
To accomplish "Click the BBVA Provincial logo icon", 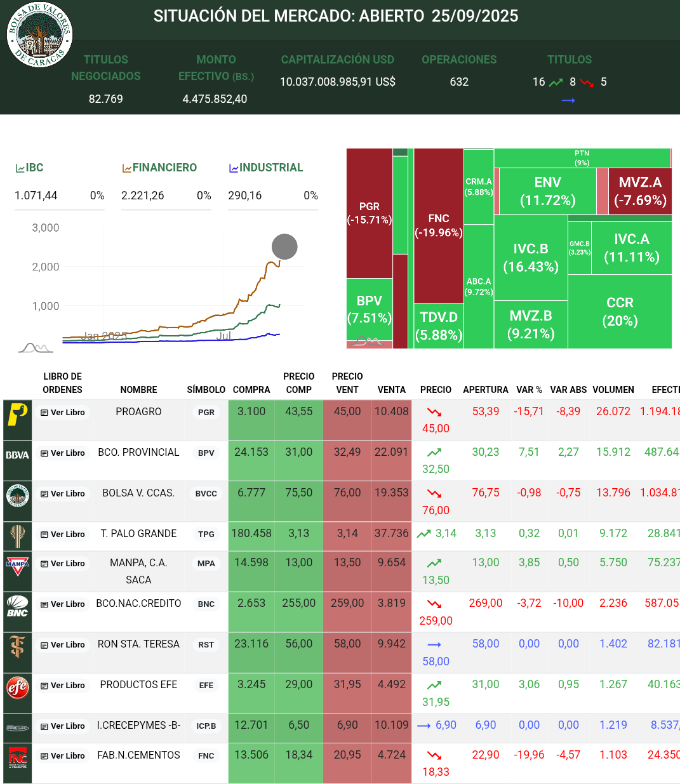I will pos(17,455).
